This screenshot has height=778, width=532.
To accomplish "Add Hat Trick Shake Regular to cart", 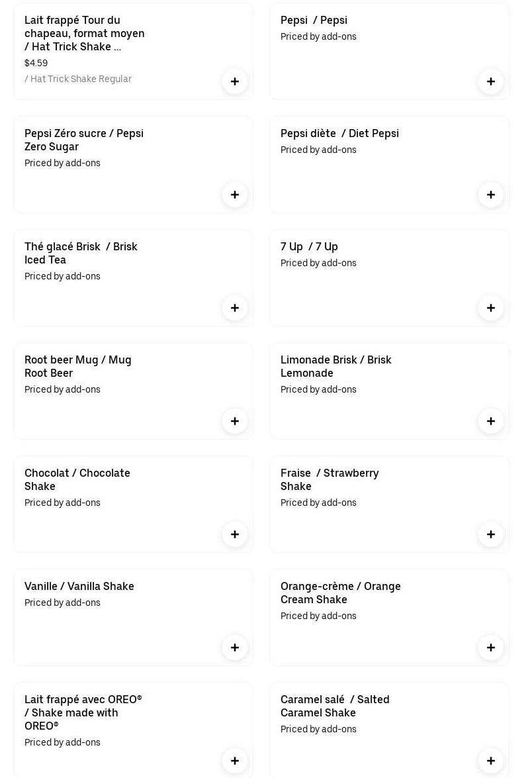I will (235, 81).
